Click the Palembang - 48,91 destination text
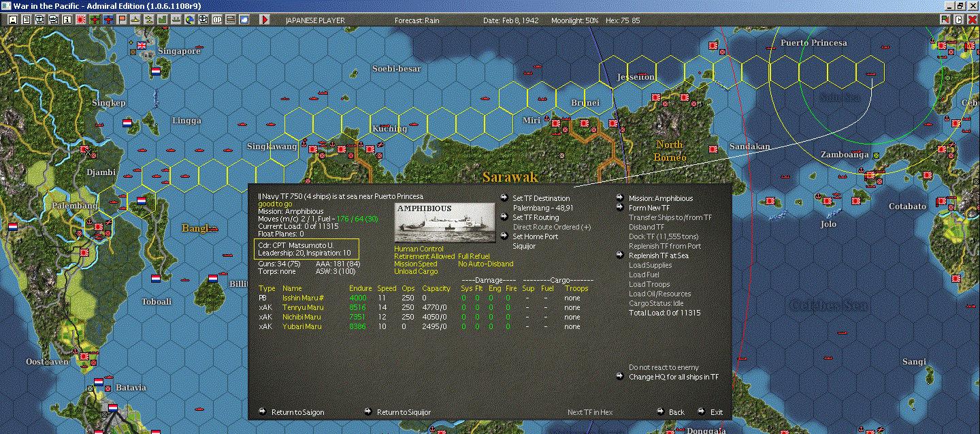980x434 pixels. [542, 208]
